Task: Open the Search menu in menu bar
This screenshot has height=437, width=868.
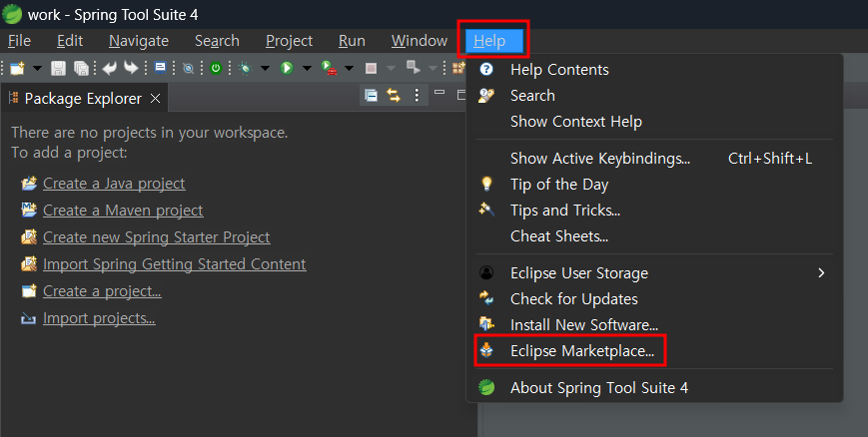Action: click(x=217, y=41)
